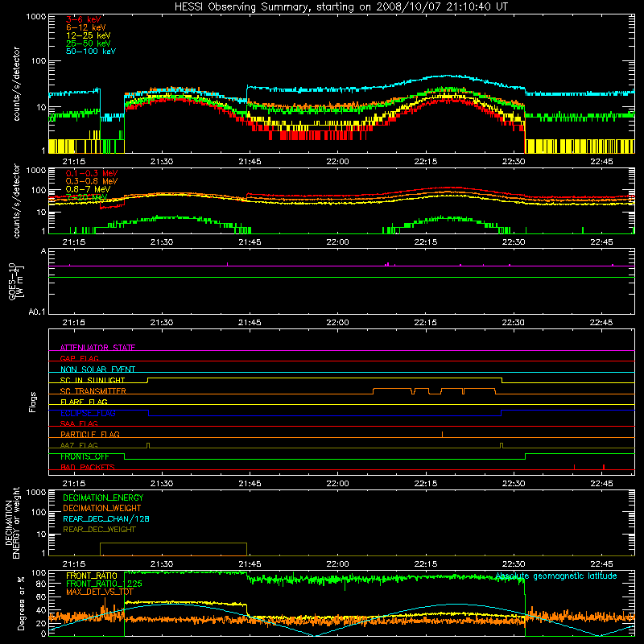Pick the NON_SOLAR_EVENT flag label
The height and width of the screenshot is (644, 644).
pyautogui.click(x=97, y=369)
